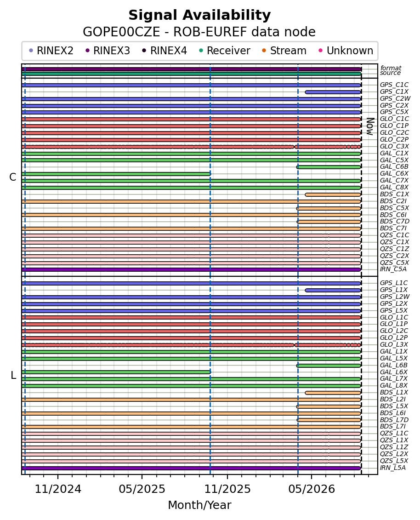Click the format row bar

point(191,69)
